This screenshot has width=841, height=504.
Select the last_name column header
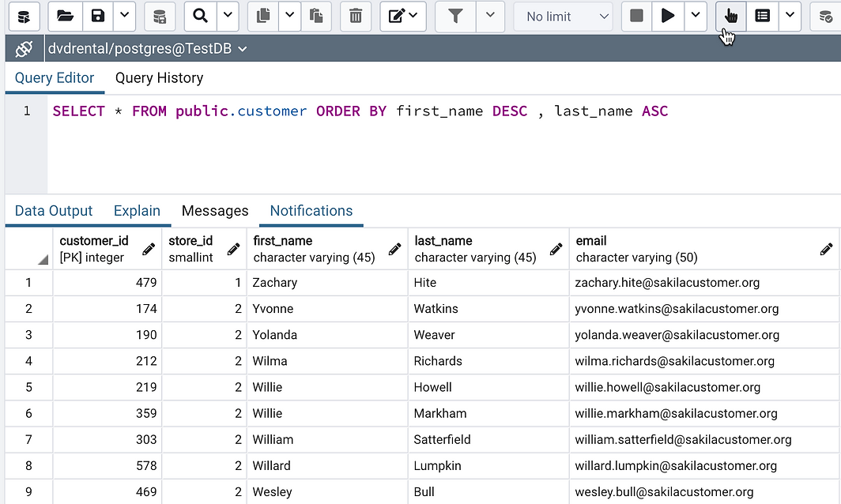tap(488, 249)
